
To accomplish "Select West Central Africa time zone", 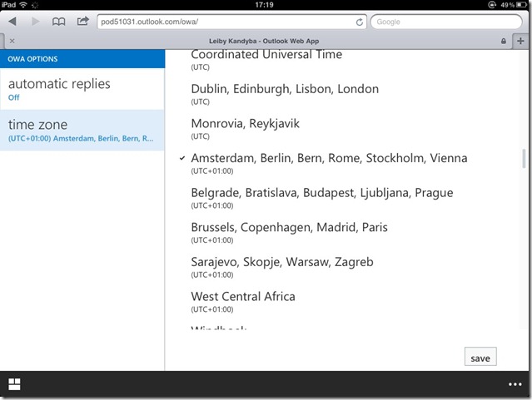I will click(x=243, y=301).
